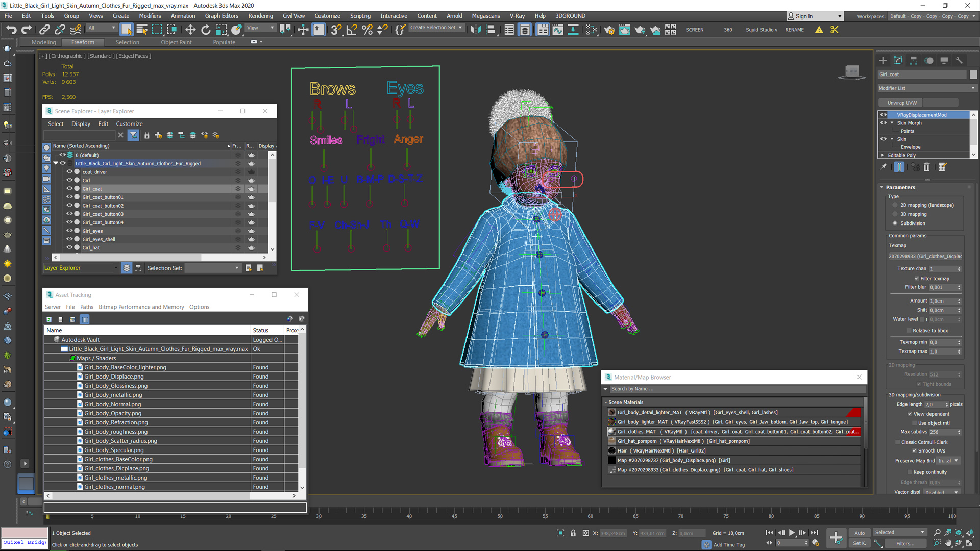The width and height of the screenshot is (980, 551).
Task: Click Zoom Extents All icon in viewport controls
Action: click(x=969, y=532)
